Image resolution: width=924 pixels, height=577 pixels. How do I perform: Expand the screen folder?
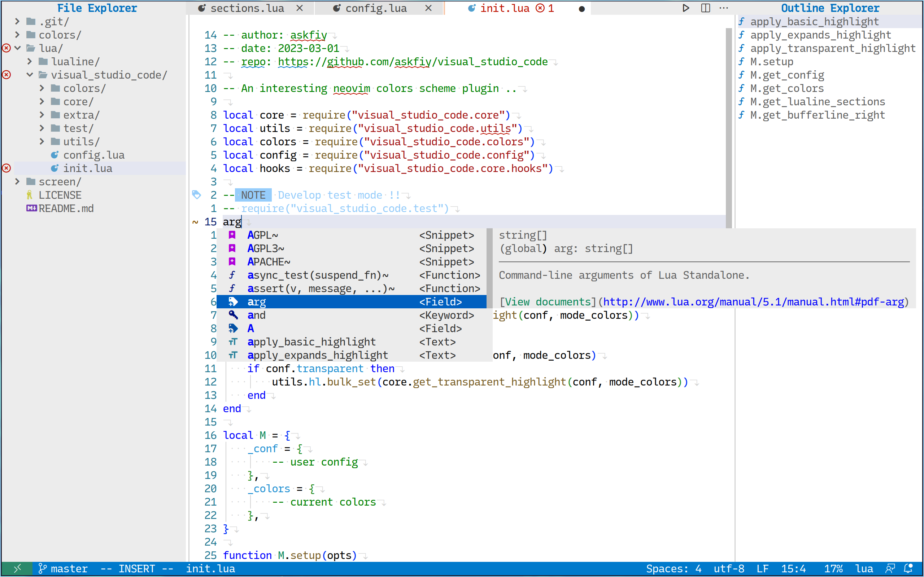pyautogui.click(x=17, y=182)
